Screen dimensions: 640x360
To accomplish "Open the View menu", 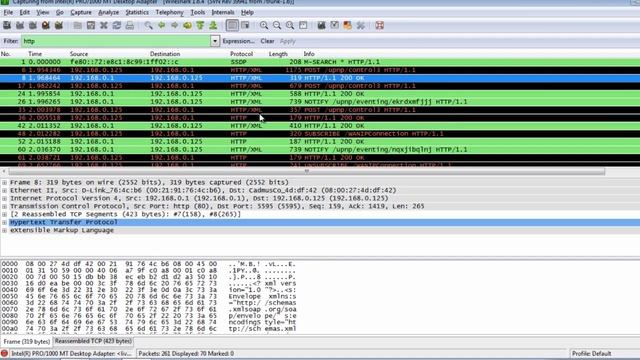I will pyautogui.click(x=42, y=12).
